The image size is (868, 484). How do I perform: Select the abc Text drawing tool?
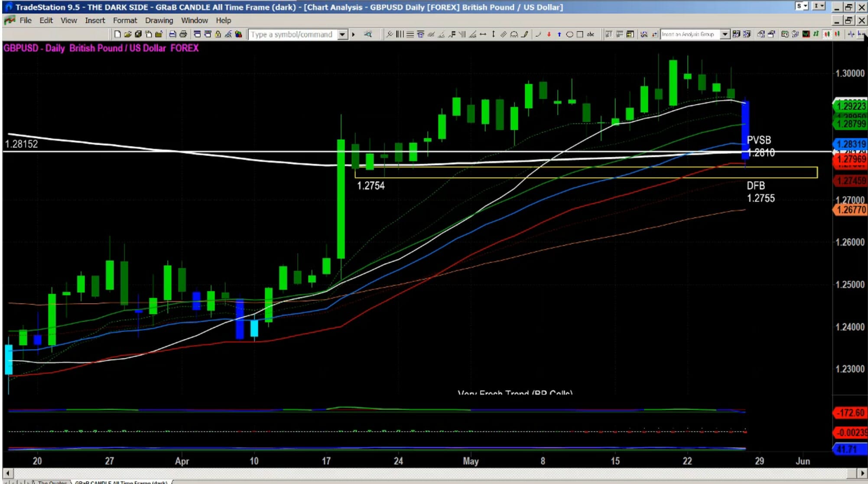(x=590, y=34)
